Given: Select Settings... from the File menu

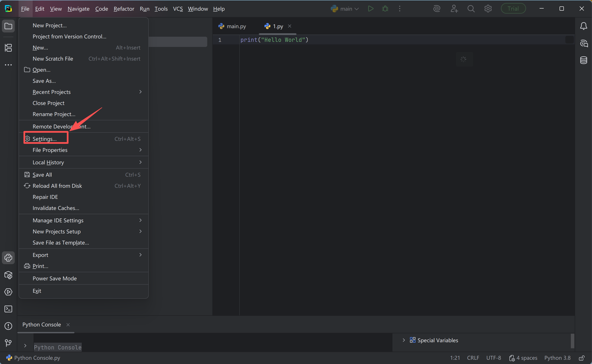Looking at the screenshot, I should click(x=45, y=139).
